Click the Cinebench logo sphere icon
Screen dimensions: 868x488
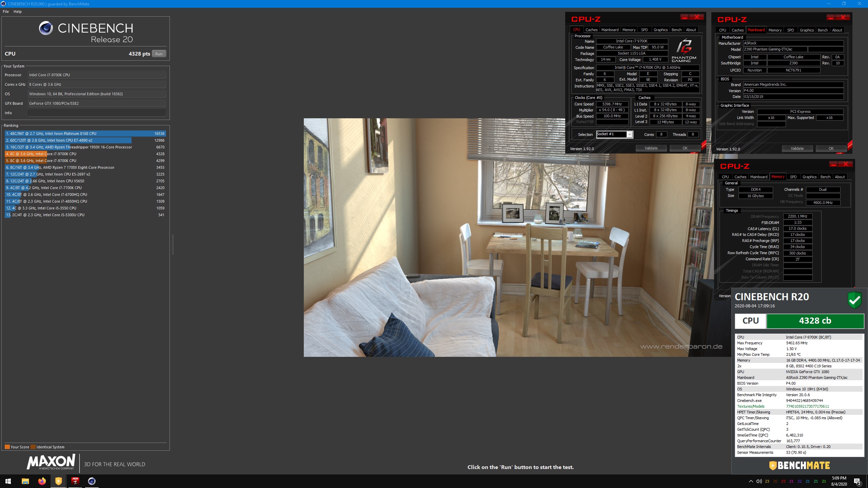point(46,28)
